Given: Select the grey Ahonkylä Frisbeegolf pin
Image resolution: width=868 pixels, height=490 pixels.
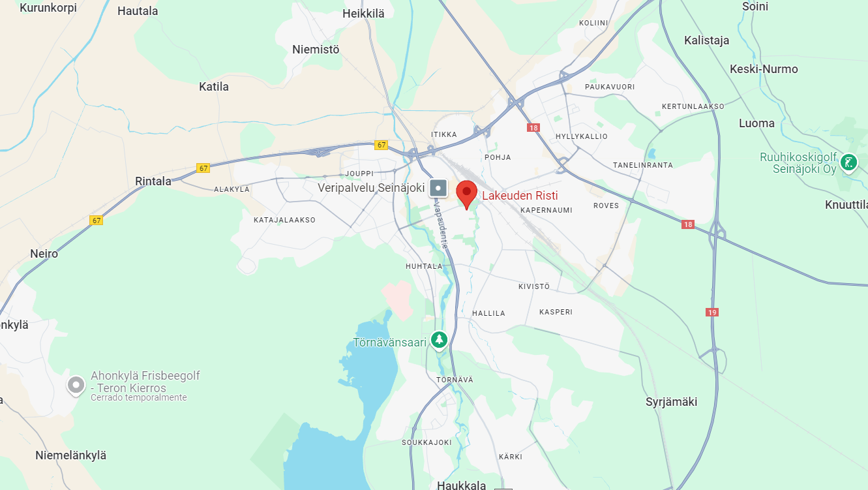Looking at the screenshot, I should pyautogui.click(x=76, y=386).
